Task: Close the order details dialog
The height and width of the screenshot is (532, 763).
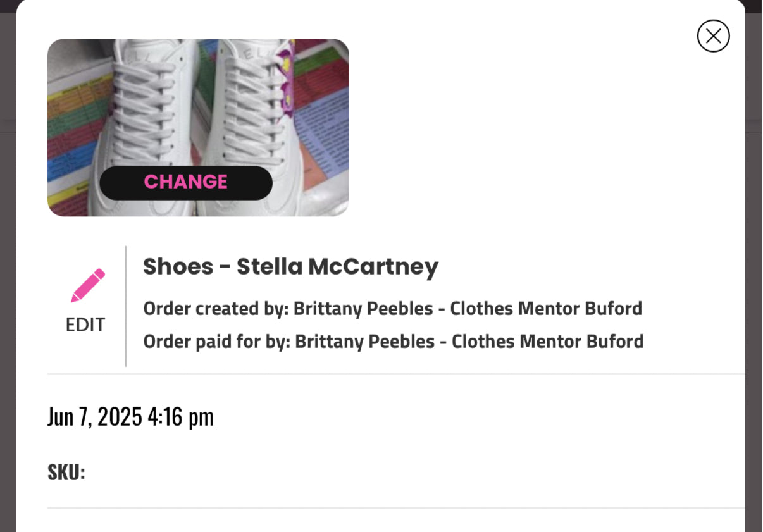Action: (x=713, y=36)
